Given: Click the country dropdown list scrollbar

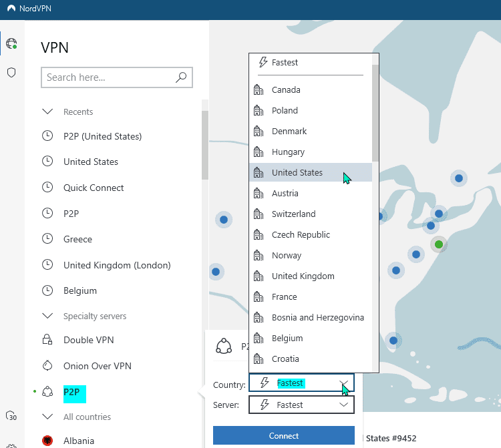Looking at the screenshot, I should [375, 113].
